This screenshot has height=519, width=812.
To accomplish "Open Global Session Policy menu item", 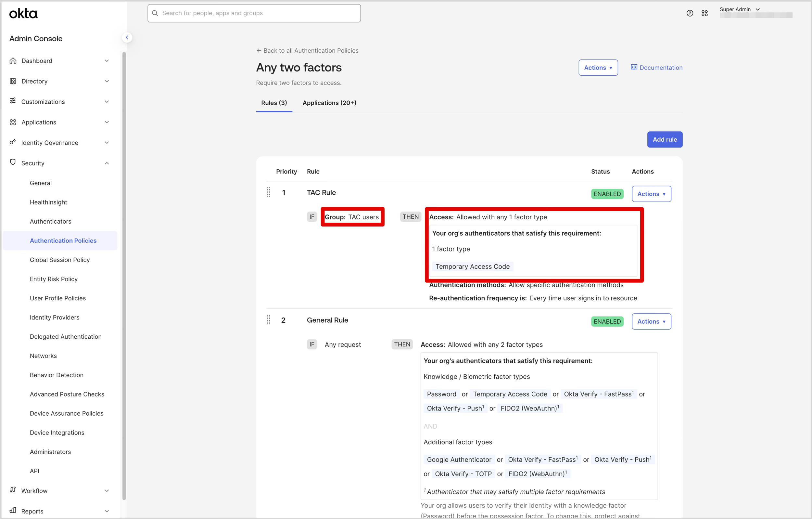I will [x=60, y=260].
